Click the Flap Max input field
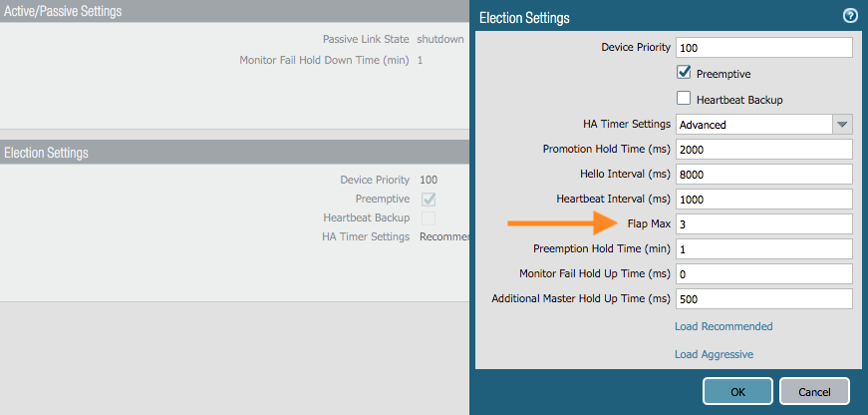Viewport: 868px width, 415px height. pos(763,223)
